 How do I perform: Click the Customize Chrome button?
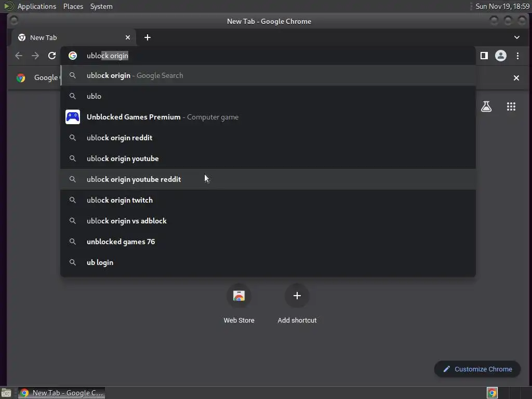[477, 369]
